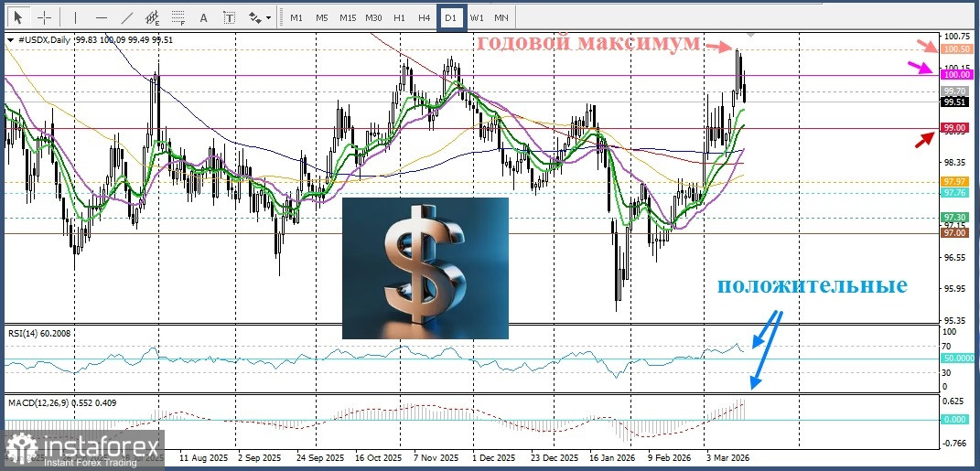Click the 16 Jan 2026 date label
Image resolution: width=980 pixels, height=471 pixels.
pos(612,456)
